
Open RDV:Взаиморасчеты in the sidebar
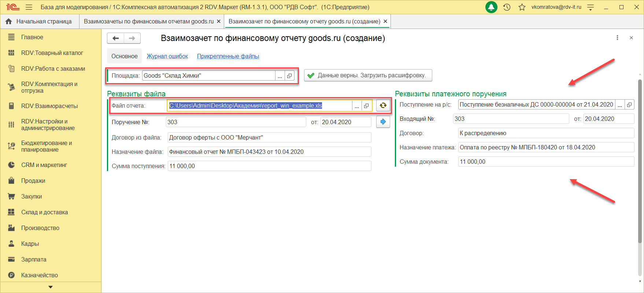(49, 106)
